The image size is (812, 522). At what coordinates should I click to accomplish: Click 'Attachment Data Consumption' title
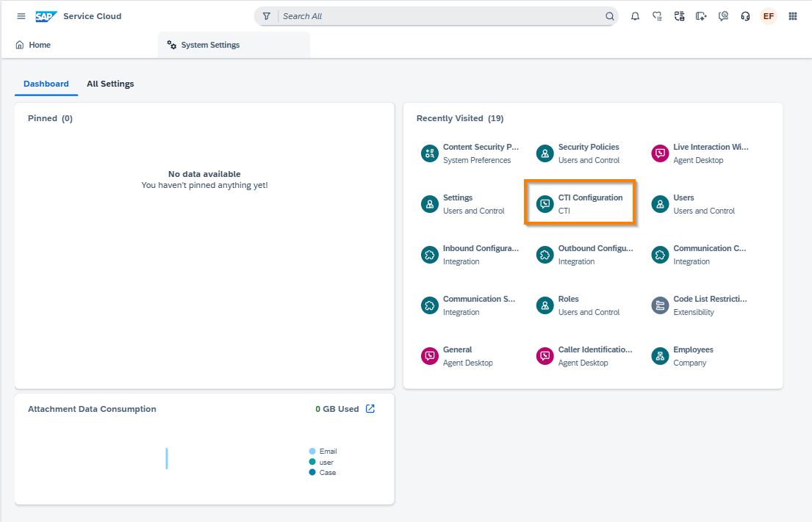(92, 409)
